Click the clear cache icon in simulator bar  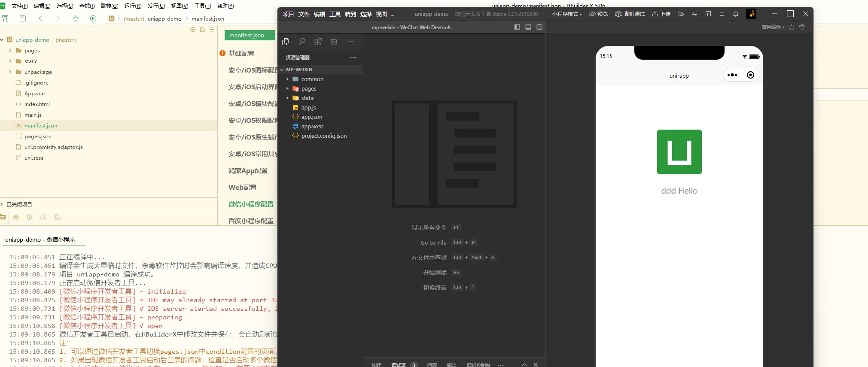[802, 27]
